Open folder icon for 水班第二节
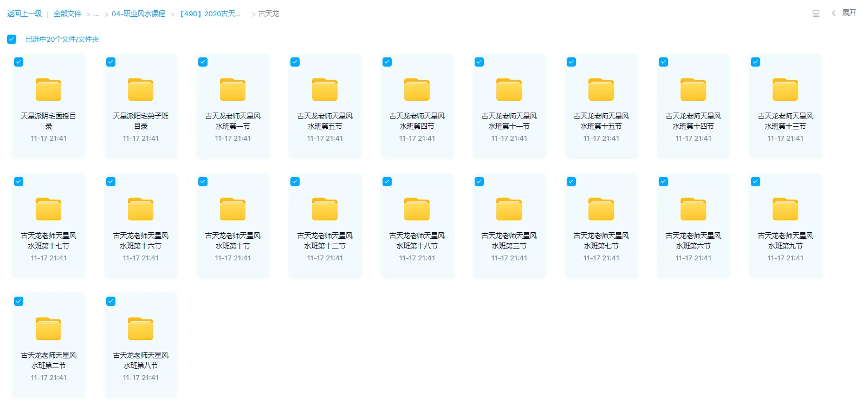This screenshot has width=868, height=406. click(x=48, y=329)
